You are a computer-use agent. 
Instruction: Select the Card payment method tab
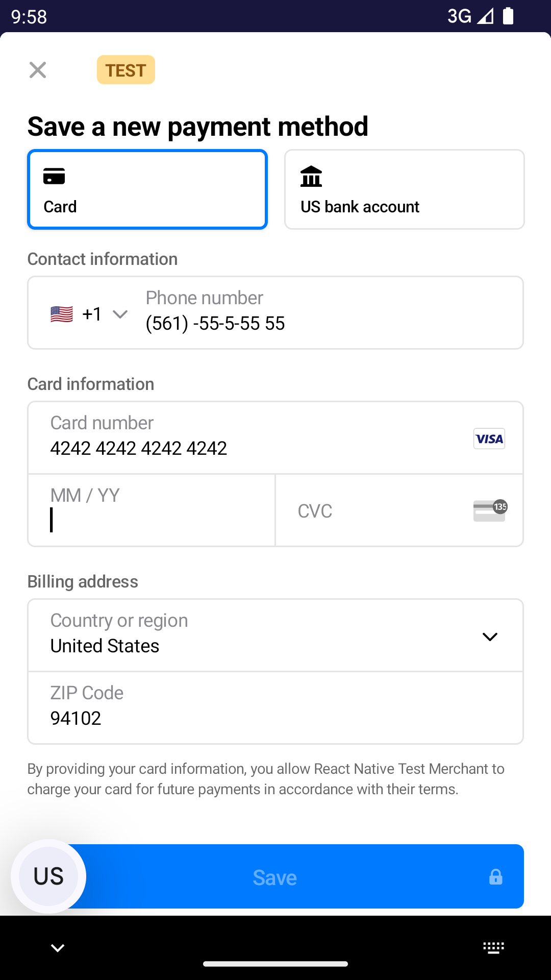click(x=147, y=189)
